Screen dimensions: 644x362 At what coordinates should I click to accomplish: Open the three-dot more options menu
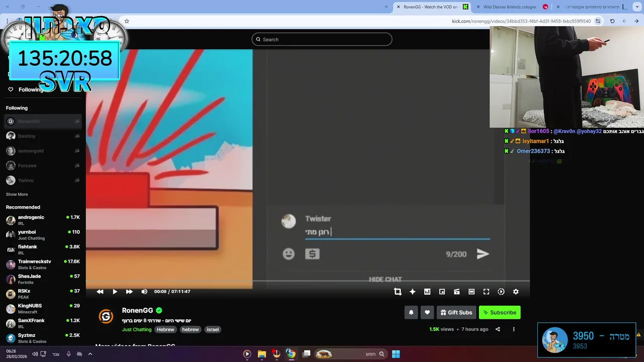(x=514, y=329)
